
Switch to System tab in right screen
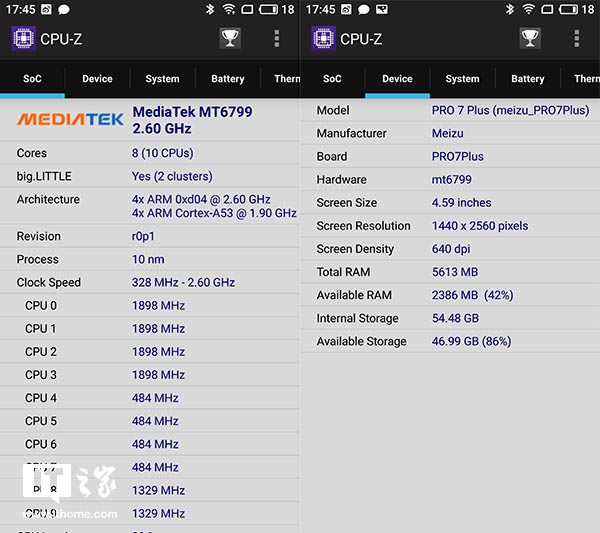pos(462,79)
